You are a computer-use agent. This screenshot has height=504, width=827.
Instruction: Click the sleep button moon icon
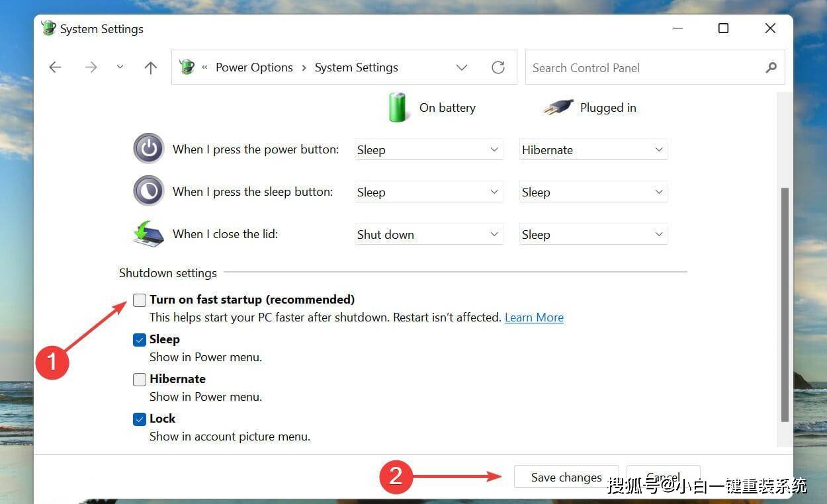coord(148,191)
